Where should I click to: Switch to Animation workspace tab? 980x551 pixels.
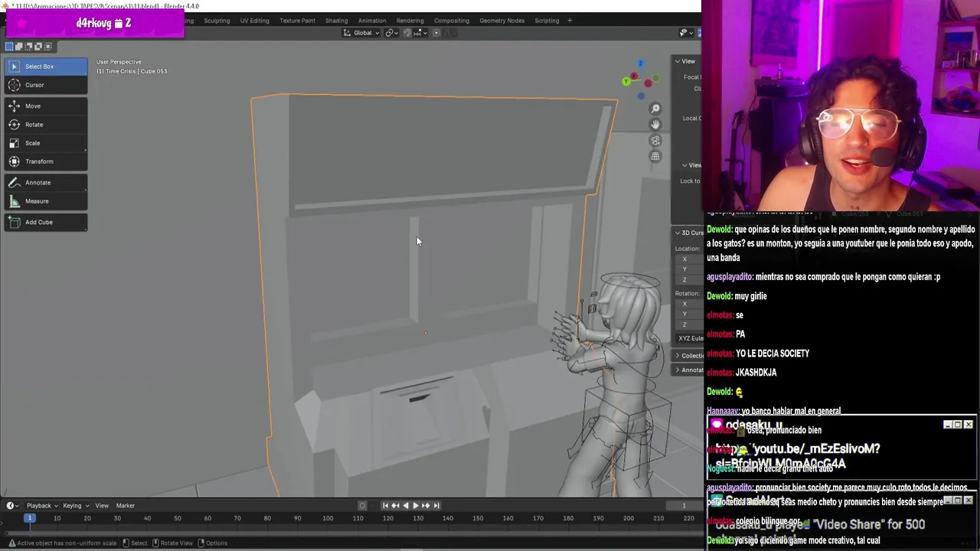pyautogui.click(x=372, y=21)
